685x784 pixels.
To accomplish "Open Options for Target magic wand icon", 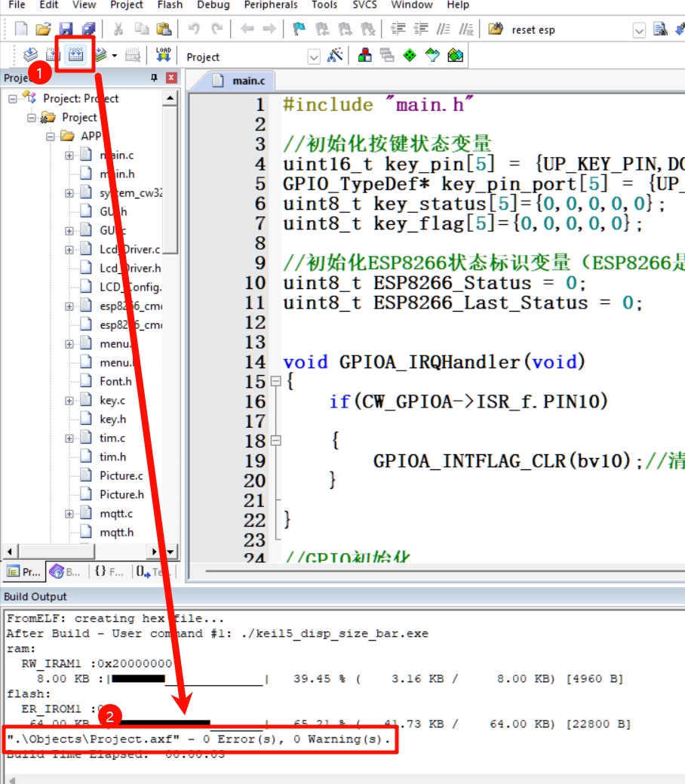I will pyautogui.click(x=334, y=55).
